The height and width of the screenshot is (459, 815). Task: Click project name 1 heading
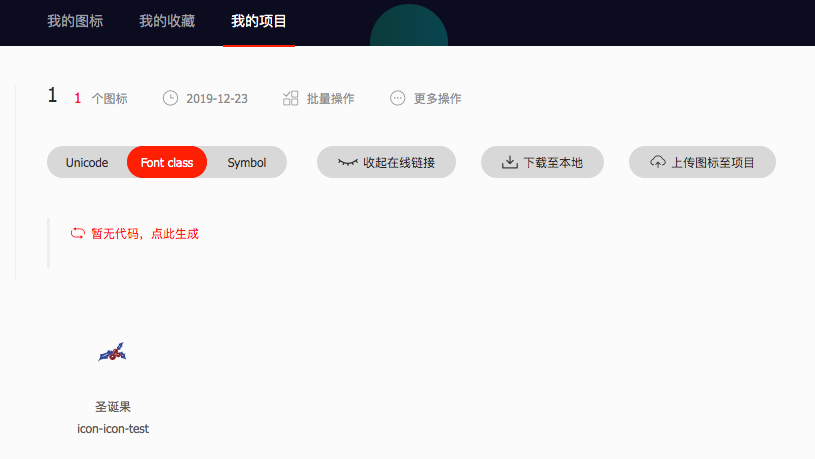click(x=52, y=95)
